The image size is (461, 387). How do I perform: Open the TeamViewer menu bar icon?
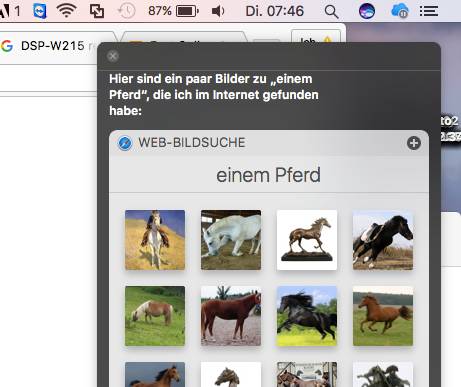[40, 11]
